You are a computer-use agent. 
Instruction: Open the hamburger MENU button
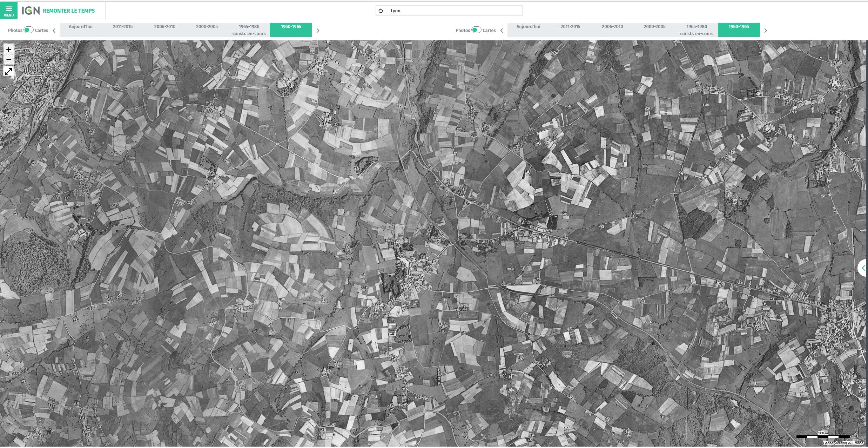tap(8, 11)
